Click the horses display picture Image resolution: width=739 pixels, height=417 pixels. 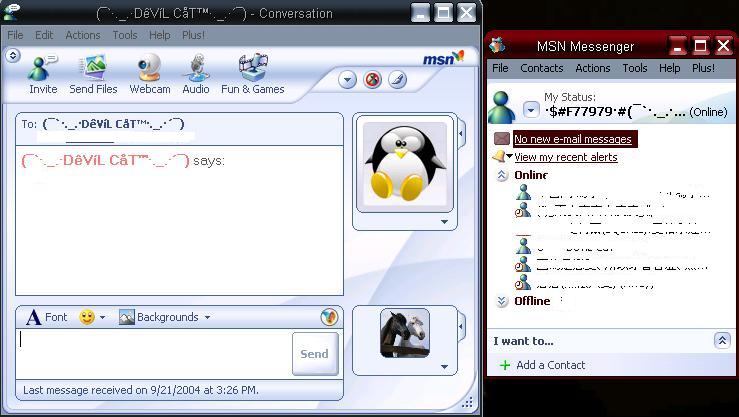tap(405, 333)
